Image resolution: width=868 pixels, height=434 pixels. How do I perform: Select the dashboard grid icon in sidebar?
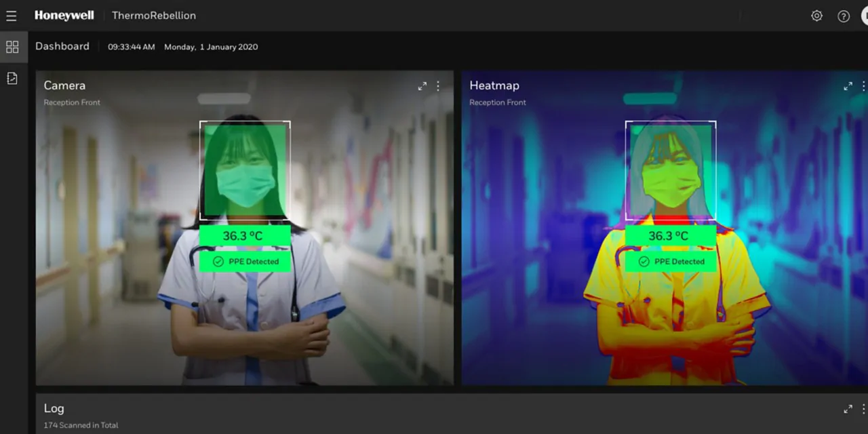click(12, 47)
